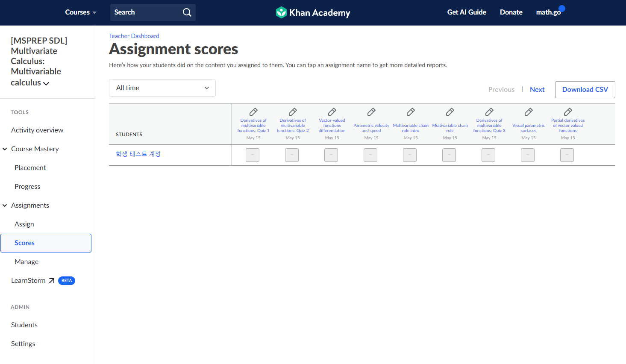
Task: Click score cell under Visual parametric surfaces
Action: point(528,155)
